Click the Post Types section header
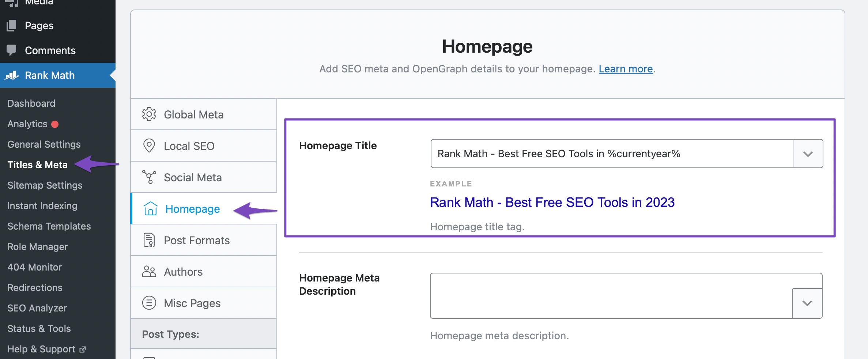868x359 pixels. [x=204, y=334]
